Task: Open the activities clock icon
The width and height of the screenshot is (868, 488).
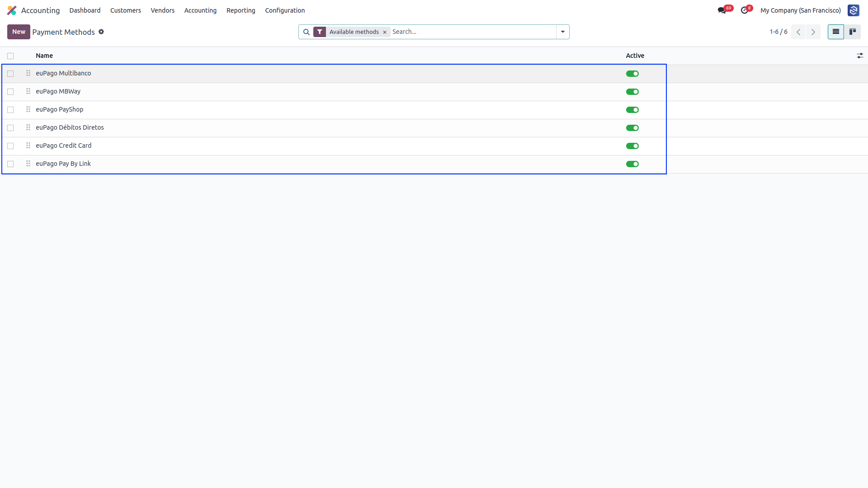Action: (x=744, y=10)
